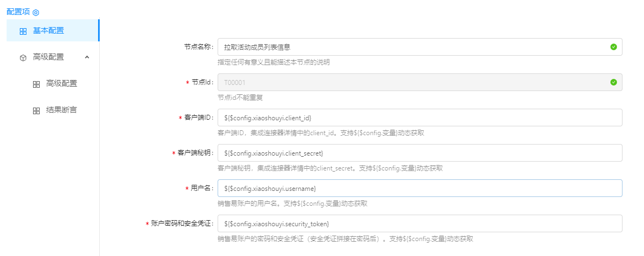Viewport: 644px width, 256px height.
Task: Select the 基本配置 menu item
Action: point(48,31)
